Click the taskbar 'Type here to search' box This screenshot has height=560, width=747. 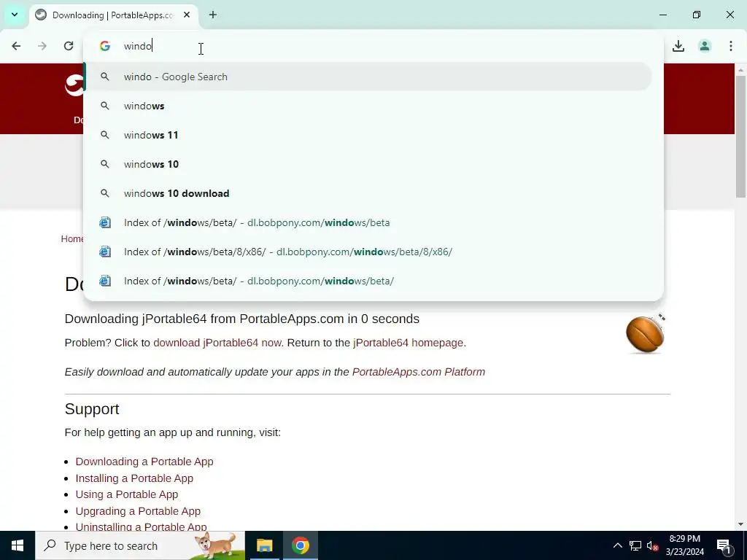140,545
